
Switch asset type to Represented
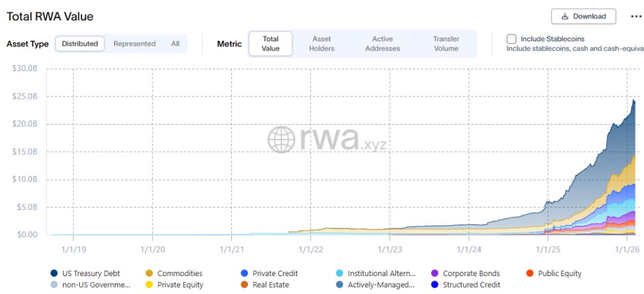(x=134, y=44)
